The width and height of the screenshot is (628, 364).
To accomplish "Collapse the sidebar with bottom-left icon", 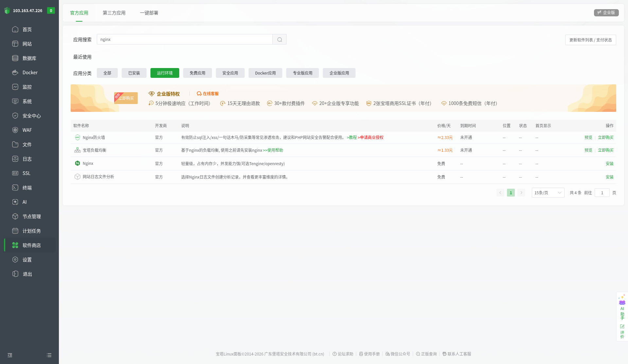I will [10, 355].
